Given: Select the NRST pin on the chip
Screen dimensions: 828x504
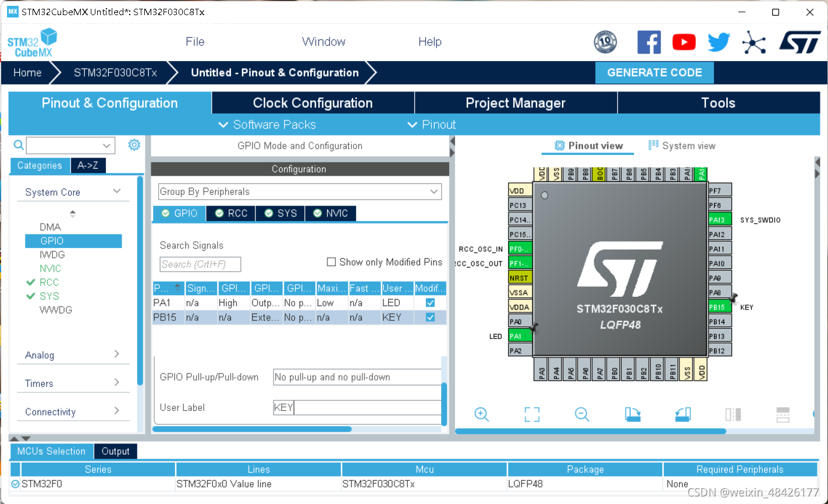Looking at the screenshot, I should pos(520,278).
